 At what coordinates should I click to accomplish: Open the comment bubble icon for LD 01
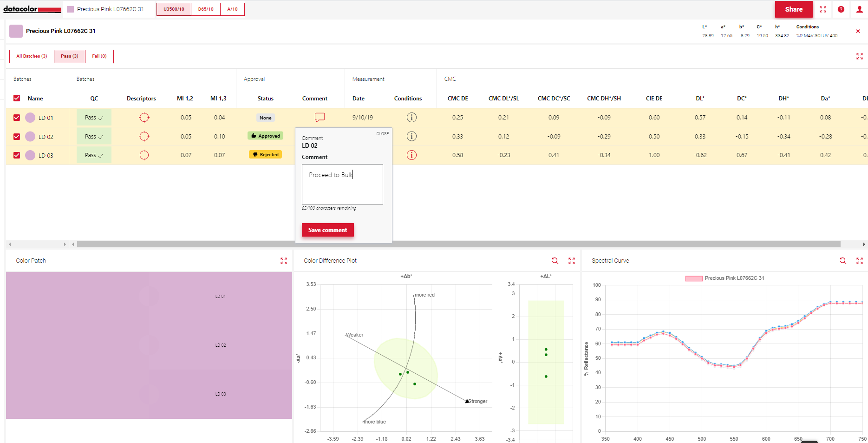click(x=320, y=118)
